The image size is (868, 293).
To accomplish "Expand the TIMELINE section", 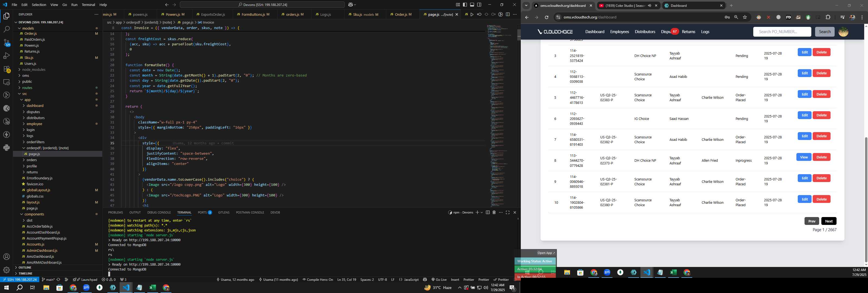I will pyautogui.click(x=58, y=273).
